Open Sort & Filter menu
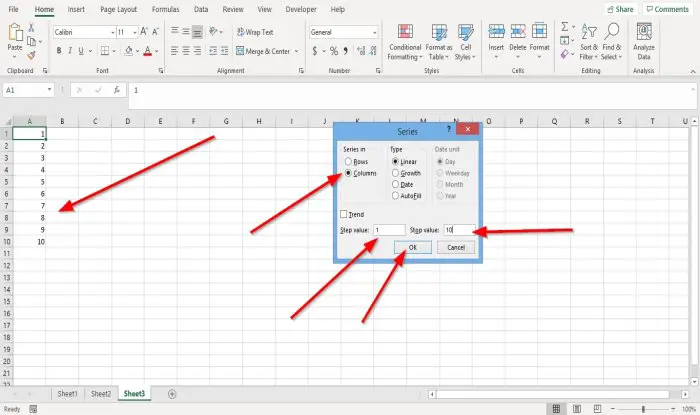The width and height of the screenshot is (700, 415). click(589, 42)
